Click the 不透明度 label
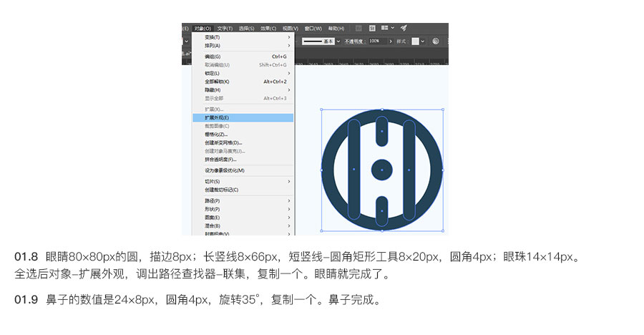644x335 pixels. [354, 41]
